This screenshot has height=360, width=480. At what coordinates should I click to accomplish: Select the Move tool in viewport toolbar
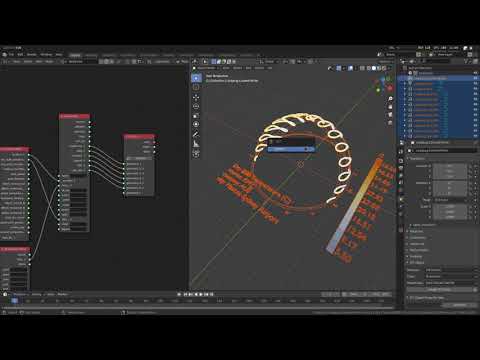[196, 97]
